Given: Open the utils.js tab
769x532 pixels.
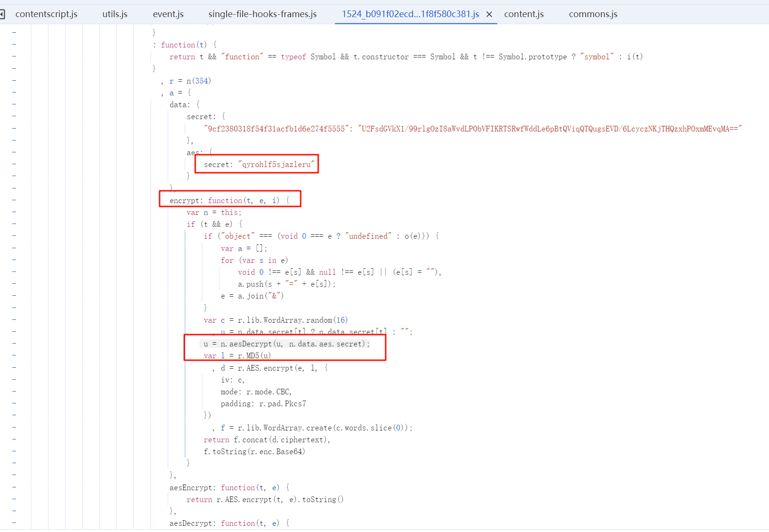Looking at the screenshot, I should coord(115,14).
